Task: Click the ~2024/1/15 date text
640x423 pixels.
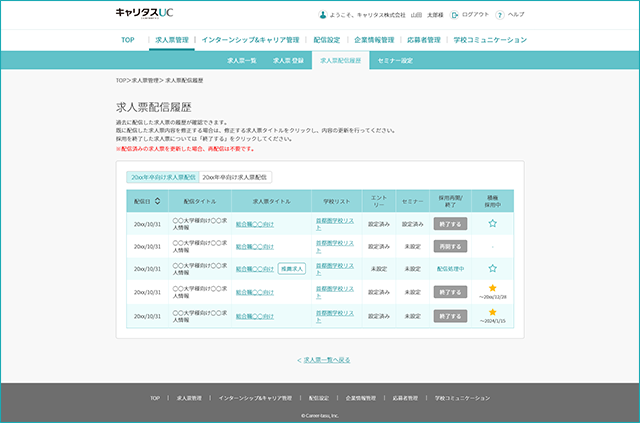Action: (x=493, y=321)
